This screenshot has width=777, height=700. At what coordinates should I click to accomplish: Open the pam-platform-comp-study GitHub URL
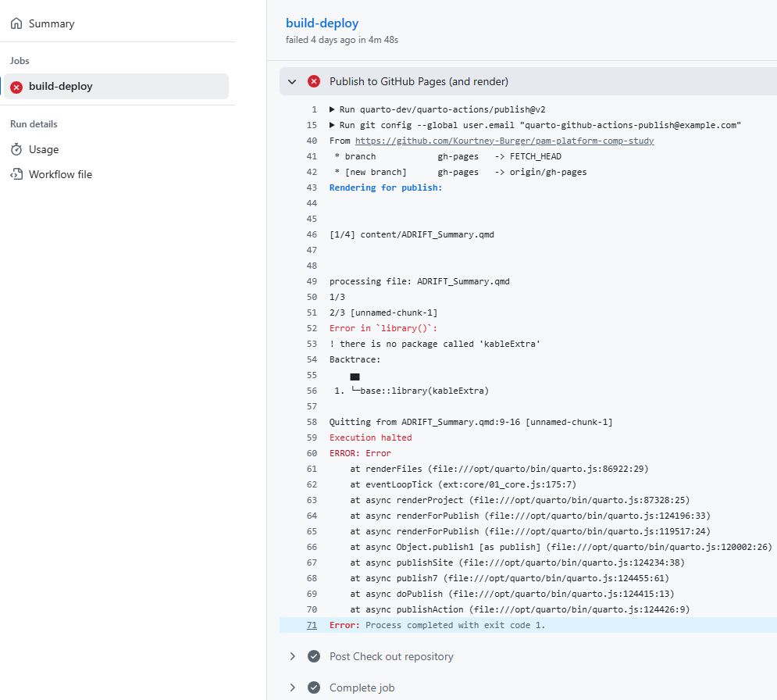[x=504, y=141]
